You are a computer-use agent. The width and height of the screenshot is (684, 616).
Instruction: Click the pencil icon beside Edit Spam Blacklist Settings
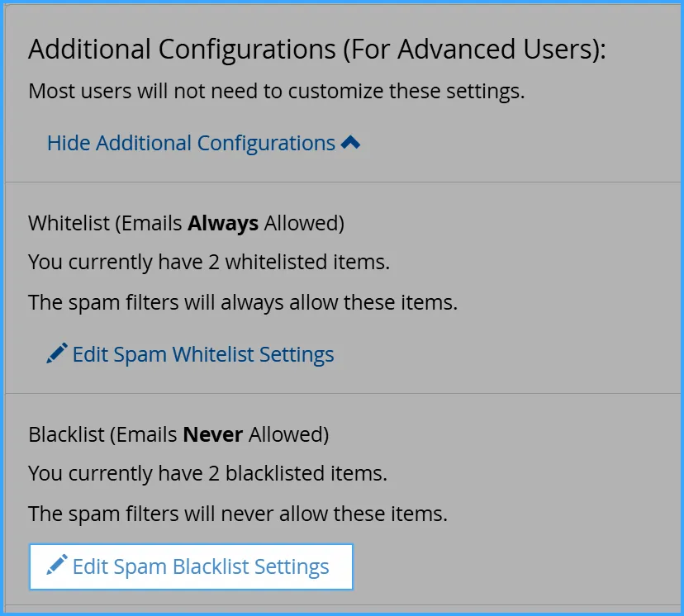[x=55, y=566]
